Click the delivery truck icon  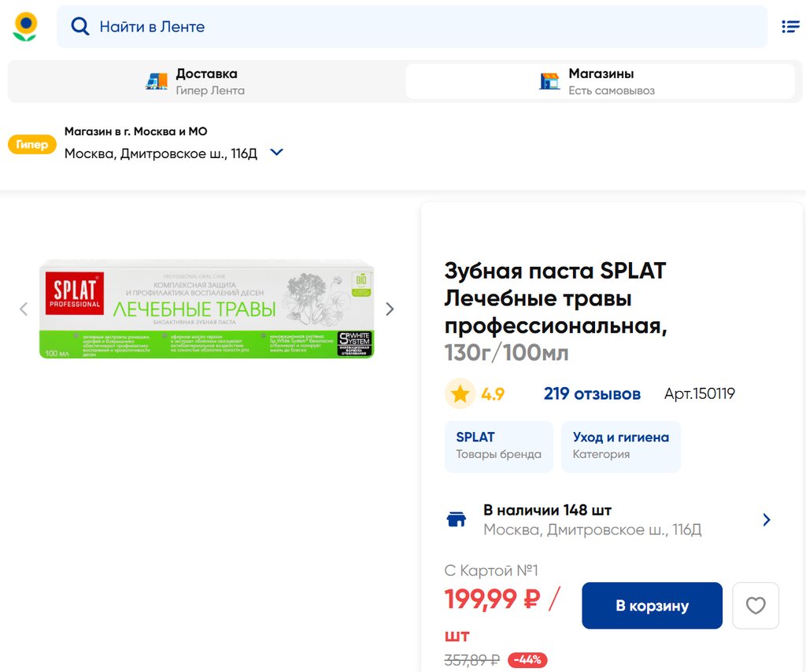pos(157,81)
